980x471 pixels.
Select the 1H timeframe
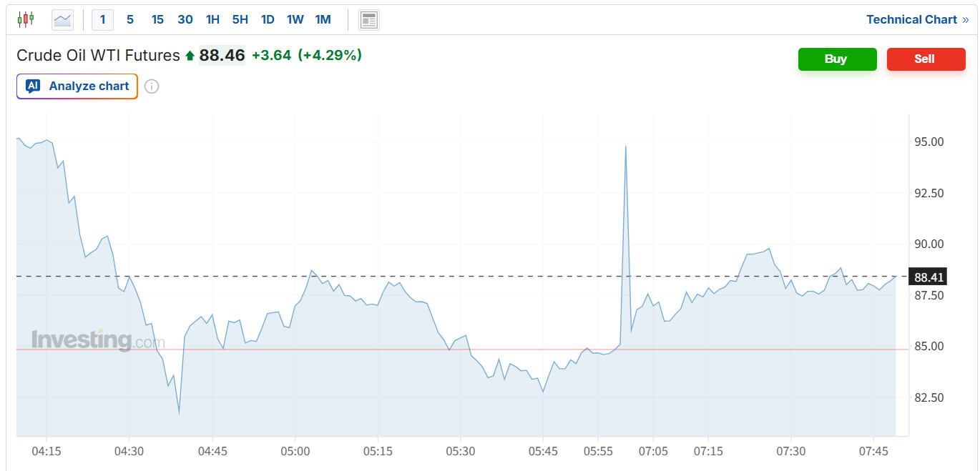coord(212,20)
